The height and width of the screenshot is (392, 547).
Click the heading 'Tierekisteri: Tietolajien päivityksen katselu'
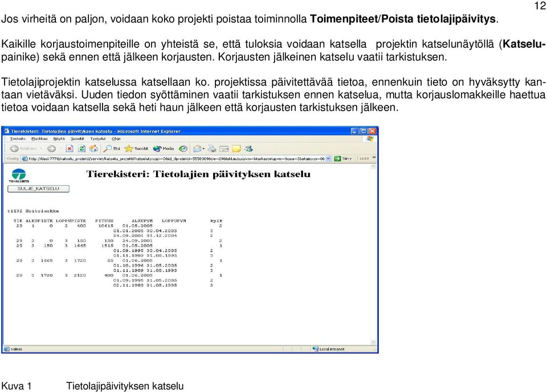point(198,174)
